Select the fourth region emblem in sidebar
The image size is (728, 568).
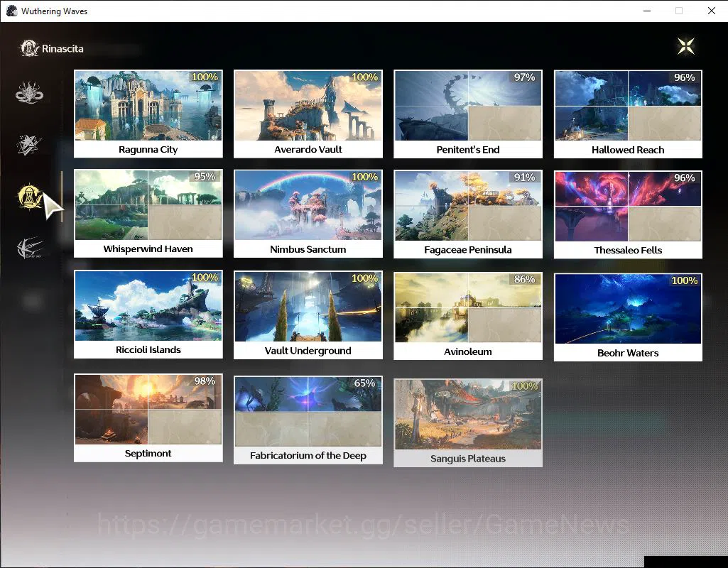point(30,248)
